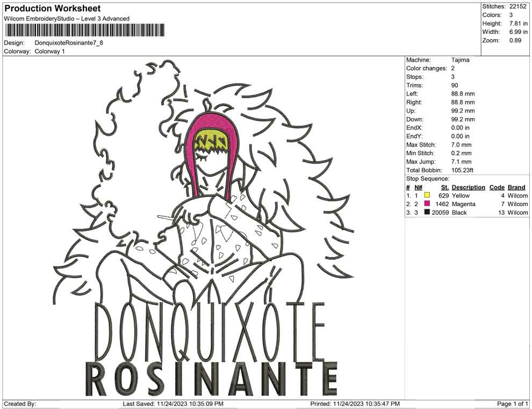Image resolution: width=532 pixels, height=409 pixels.
Task: Click the 'Last Saved' timestamp in footer
Action: click(173, 404)
